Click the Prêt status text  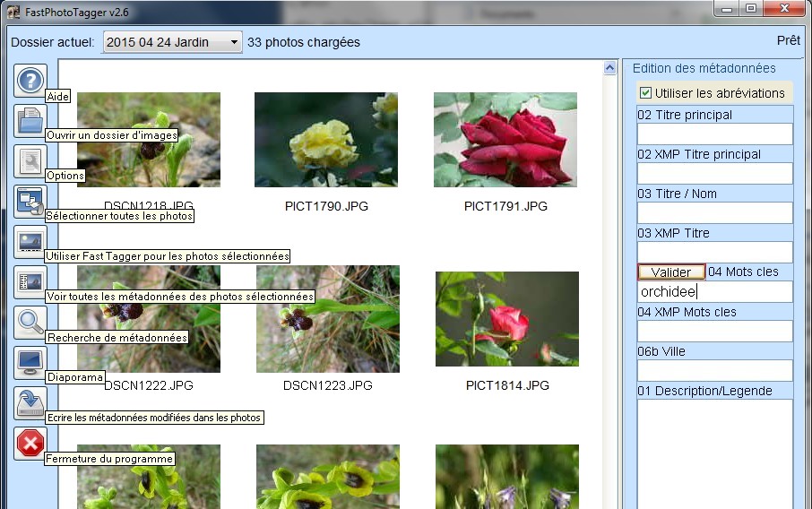[x=788, y=40]
